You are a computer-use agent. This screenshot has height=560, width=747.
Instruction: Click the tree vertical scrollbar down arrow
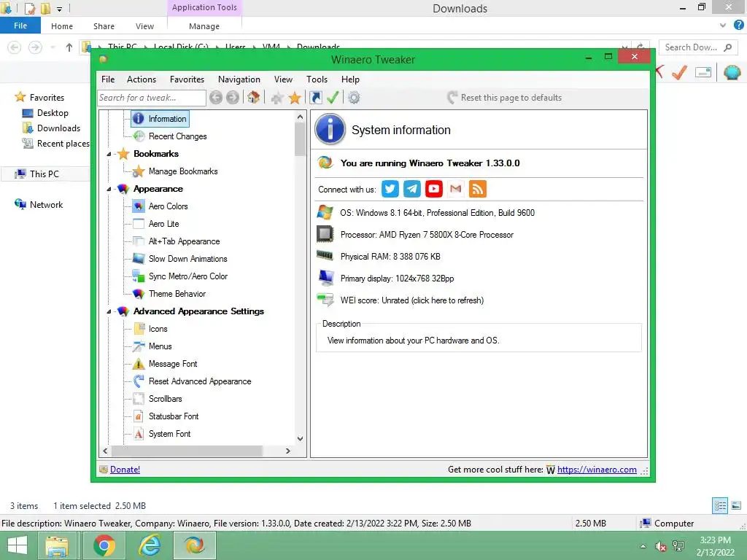(x=300, y=438)
